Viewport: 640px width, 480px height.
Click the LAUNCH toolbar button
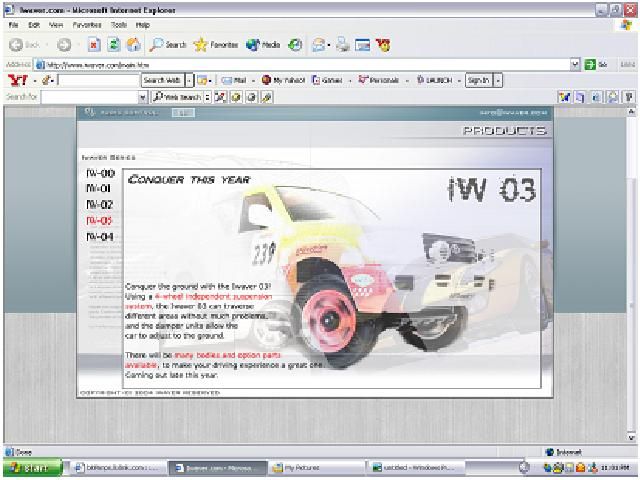[434, 80]
